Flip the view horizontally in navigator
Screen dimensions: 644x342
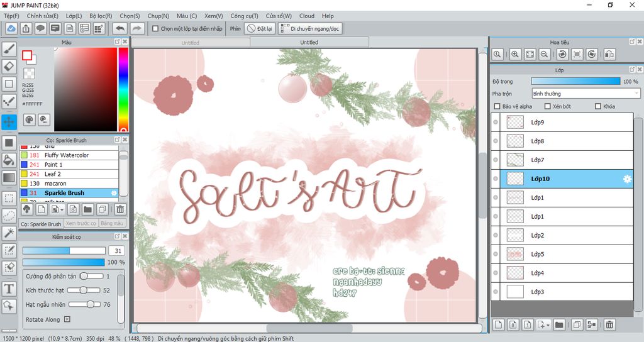[x=609, y=54]
